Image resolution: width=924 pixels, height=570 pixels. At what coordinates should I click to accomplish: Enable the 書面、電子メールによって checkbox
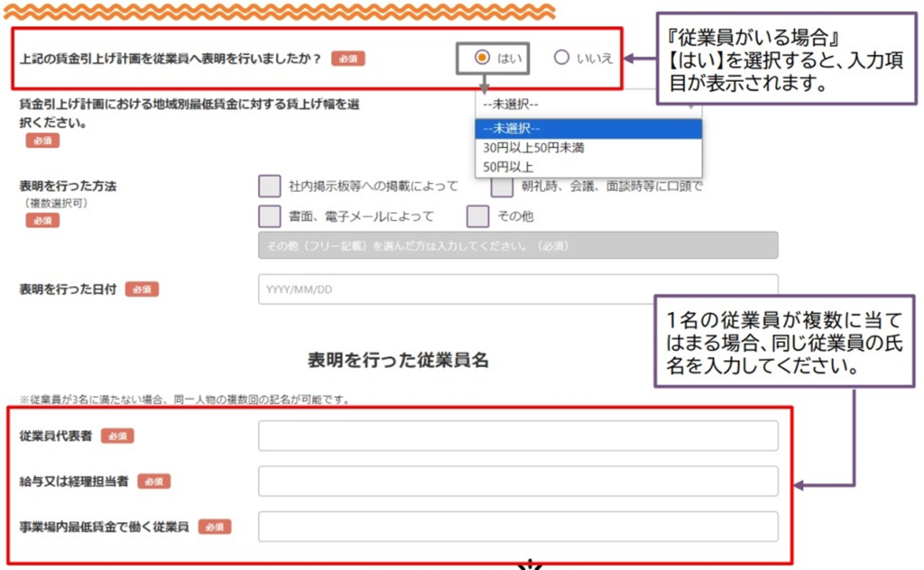[270, 216]
